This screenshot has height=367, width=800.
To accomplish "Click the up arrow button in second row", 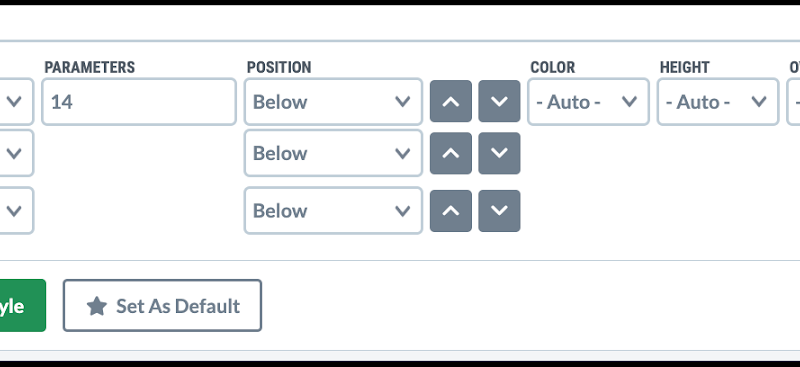I will [x=451, y=153].
